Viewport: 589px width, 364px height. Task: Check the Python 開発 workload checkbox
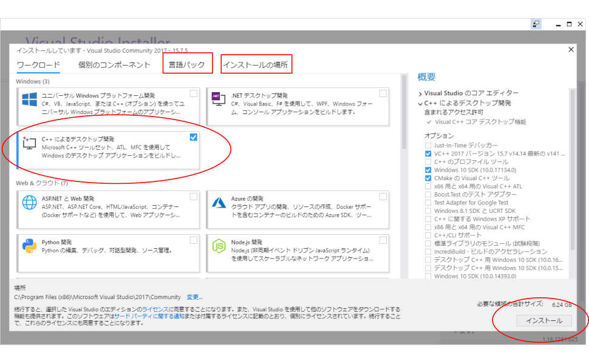[x=193, y=240]
